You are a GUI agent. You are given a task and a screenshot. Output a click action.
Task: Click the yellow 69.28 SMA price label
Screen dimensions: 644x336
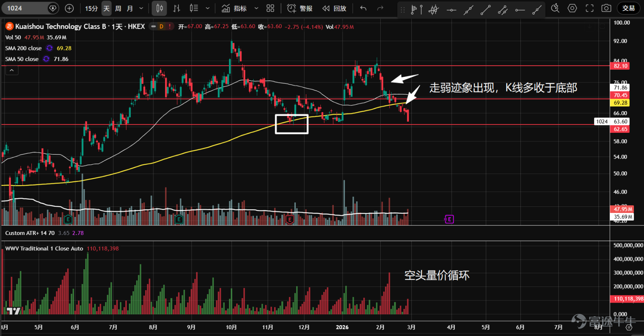620,103
